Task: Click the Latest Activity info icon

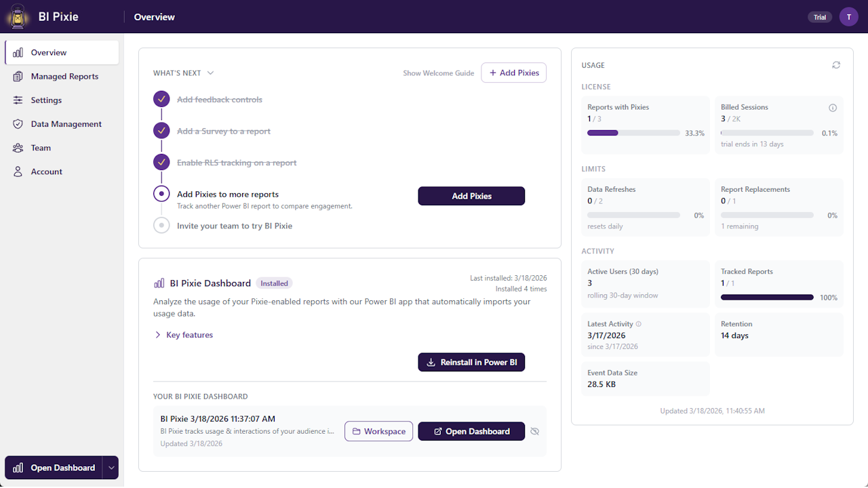Action: point(638,324)
